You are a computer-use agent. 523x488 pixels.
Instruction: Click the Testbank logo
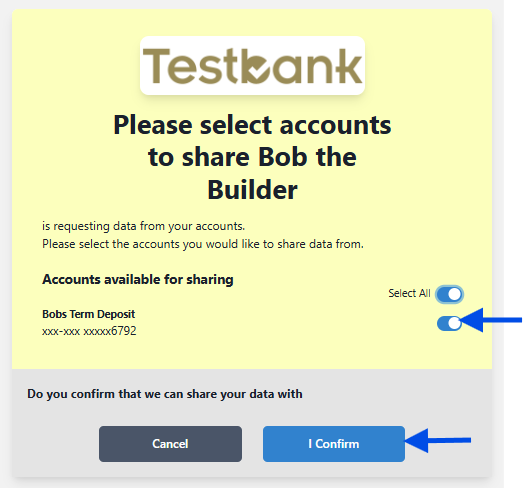[252, 66]
